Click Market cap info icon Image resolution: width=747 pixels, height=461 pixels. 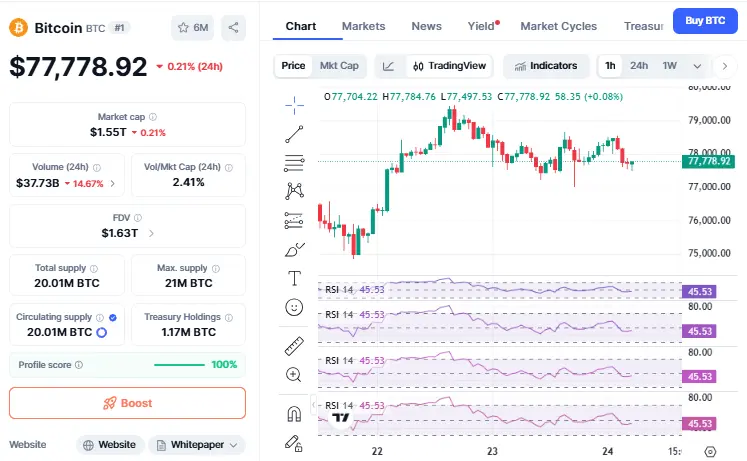coord(153,117)
